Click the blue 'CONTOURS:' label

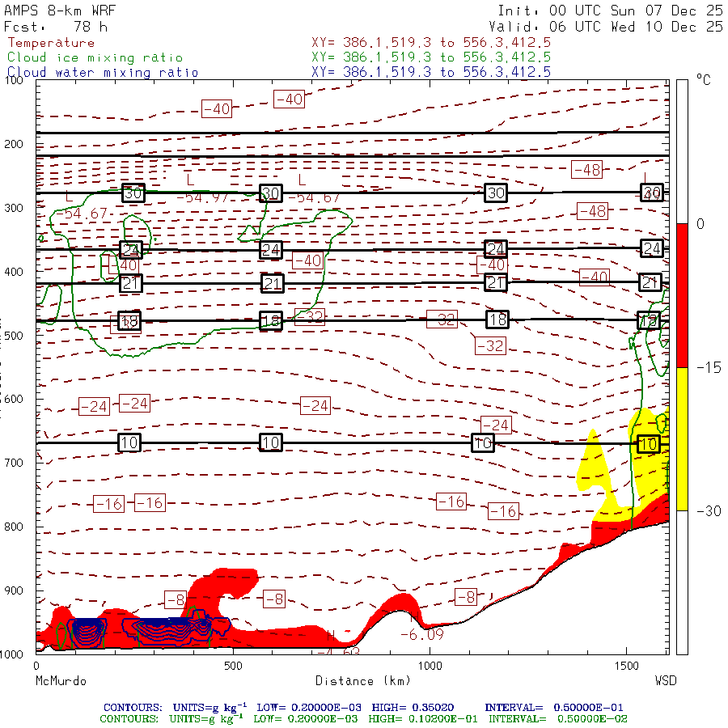pyautogui.click(x=133, y=708)
